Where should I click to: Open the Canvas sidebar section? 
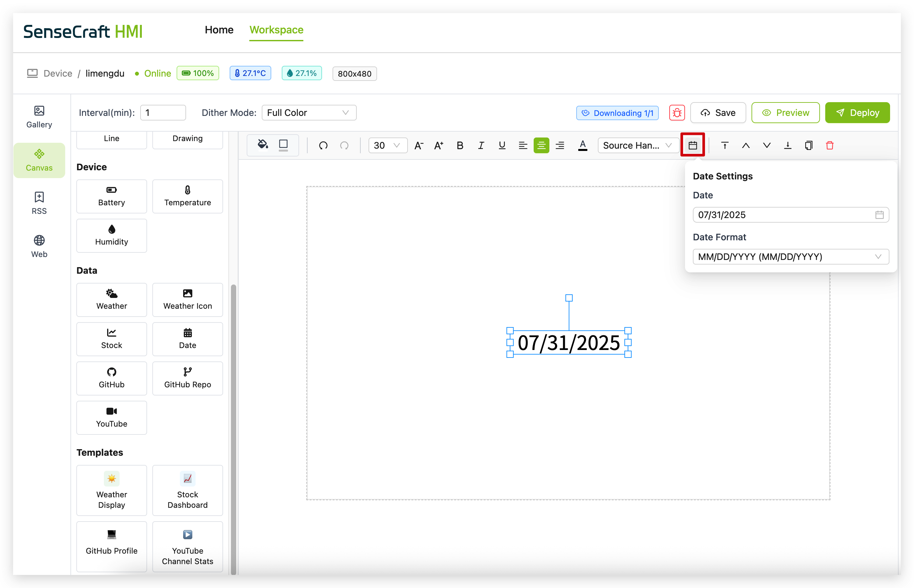click(39, 160)
